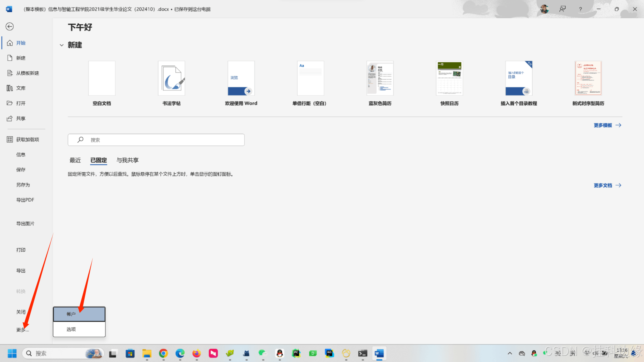Choose the 空白文档 template thumbnail
The image size is (644, 362).
102,78
